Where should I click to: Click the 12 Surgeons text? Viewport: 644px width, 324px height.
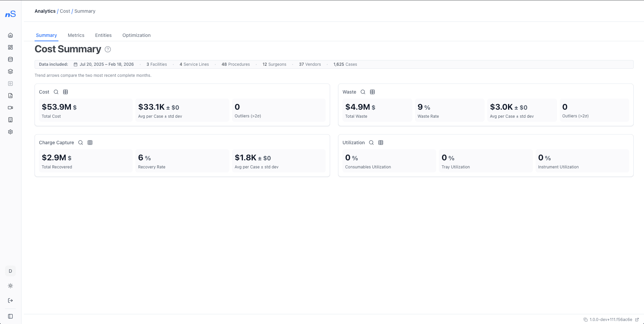[x=274, y=64]
